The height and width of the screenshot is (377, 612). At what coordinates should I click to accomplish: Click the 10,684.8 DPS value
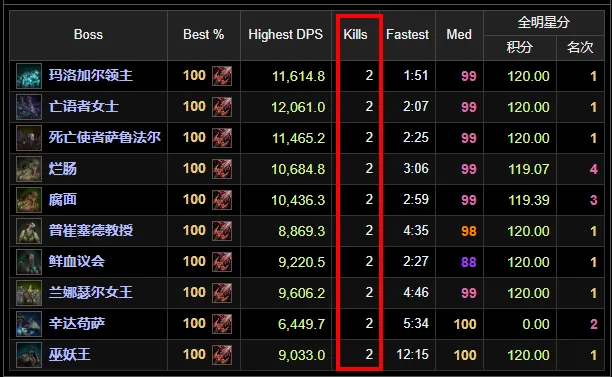(x=298, y=169)
